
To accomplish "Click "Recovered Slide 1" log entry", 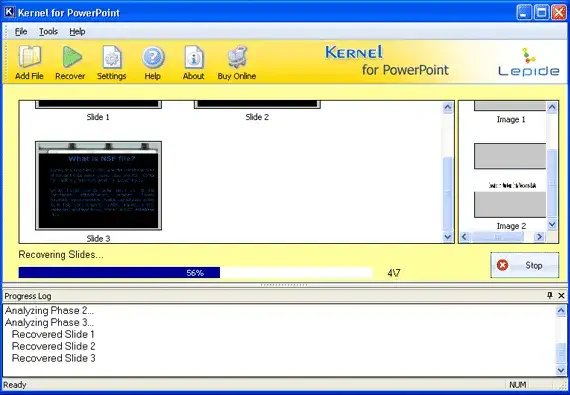I will (x=53, y=334).
